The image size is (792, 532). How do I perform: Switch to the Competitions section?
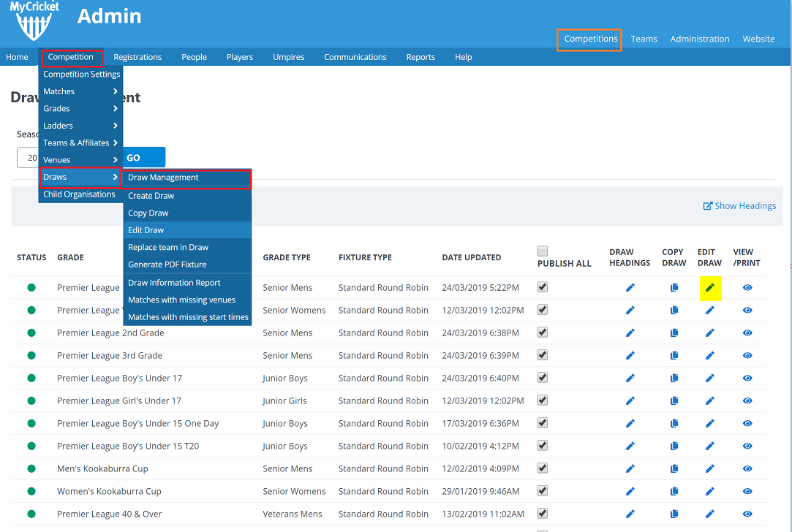tap(589, 39)
